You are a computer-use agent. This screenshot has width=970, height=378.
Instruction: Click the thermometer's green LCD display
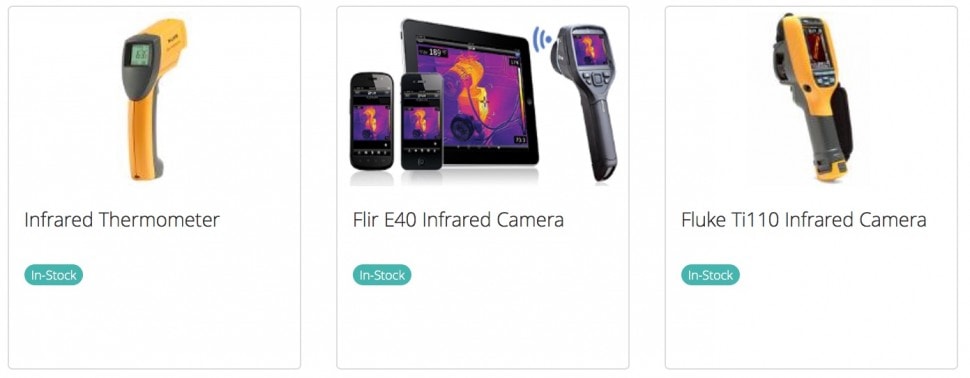140,55
